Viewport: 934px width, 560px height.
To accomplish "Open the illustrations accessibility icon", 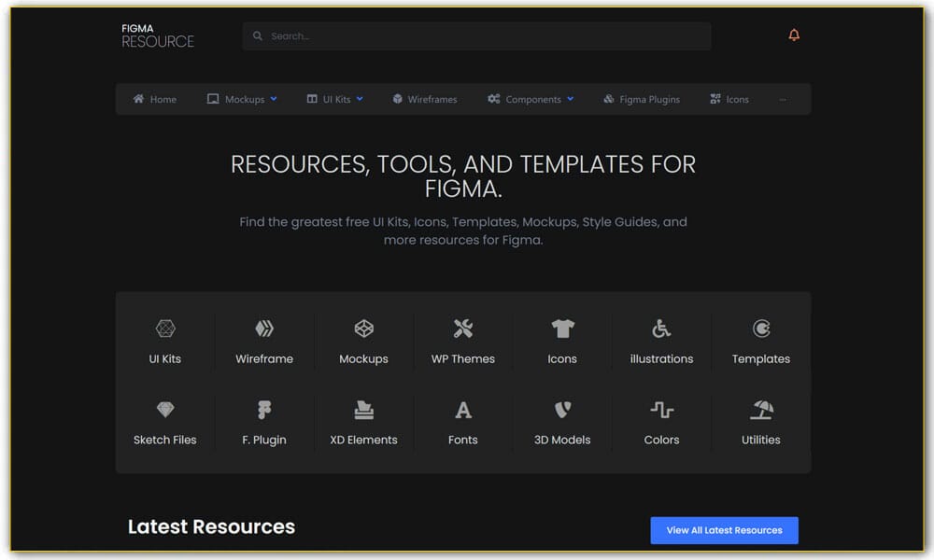I will (x=661, y=329).
